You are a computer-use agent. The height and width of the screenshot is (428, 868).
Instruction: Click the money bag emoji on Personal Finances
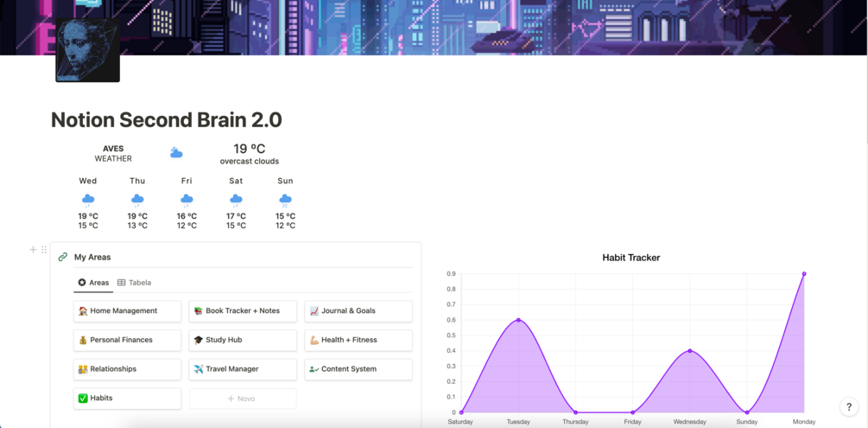tap(83, 340)
